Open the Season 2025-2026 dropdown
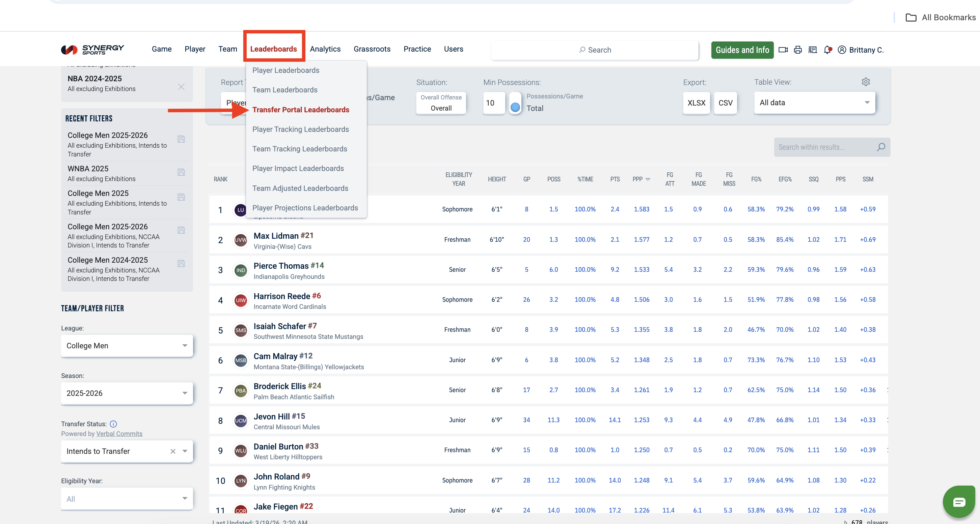The width and height of the screenshot is (980, 524). (x=127, y=393)
